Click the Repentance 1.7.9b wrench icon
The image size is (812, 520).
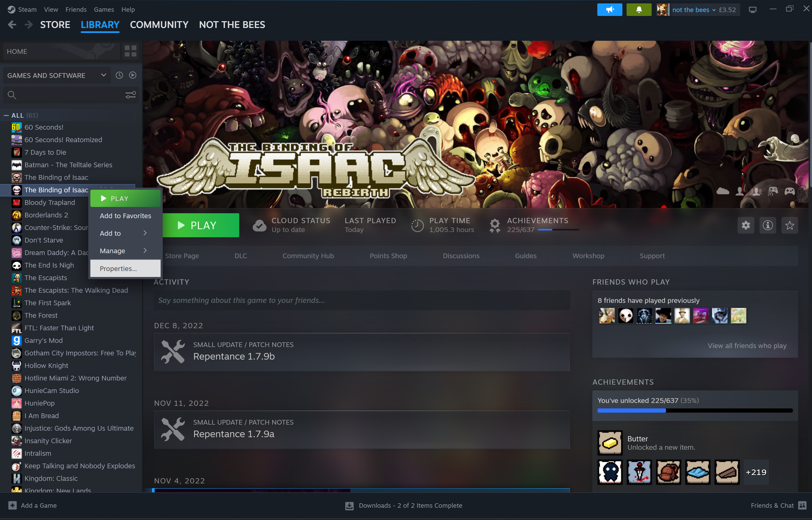173,352
